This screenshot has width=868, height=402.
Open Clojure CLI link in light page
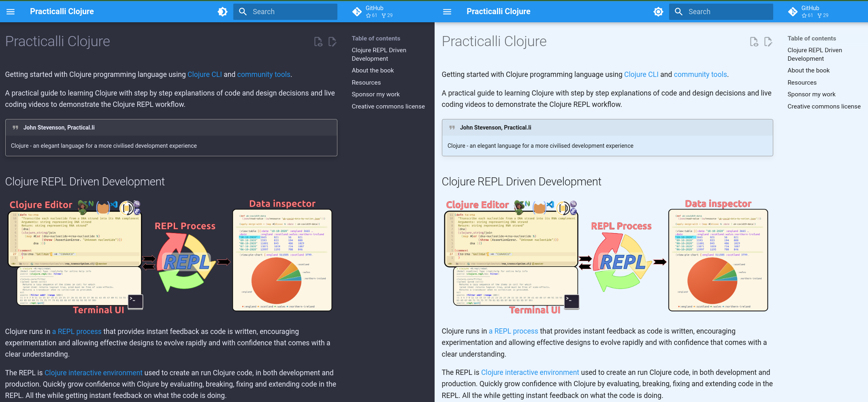(641, 74)
